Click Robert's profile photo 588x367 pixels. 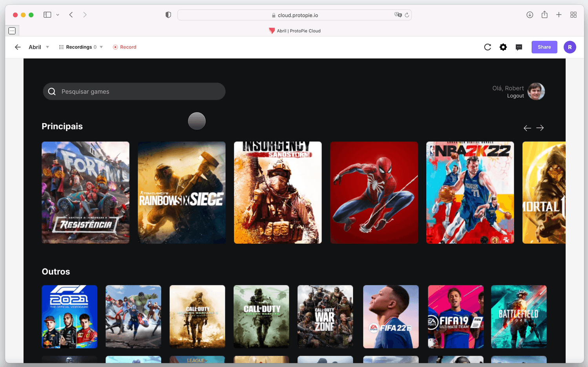click(536, 91)
